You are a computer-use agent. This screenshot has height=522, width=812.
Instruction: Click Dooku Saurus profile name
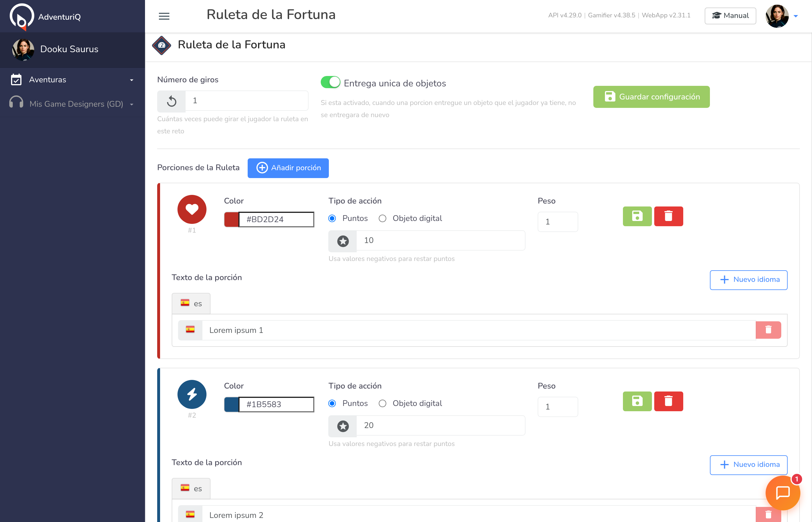[x=69, y=49]
